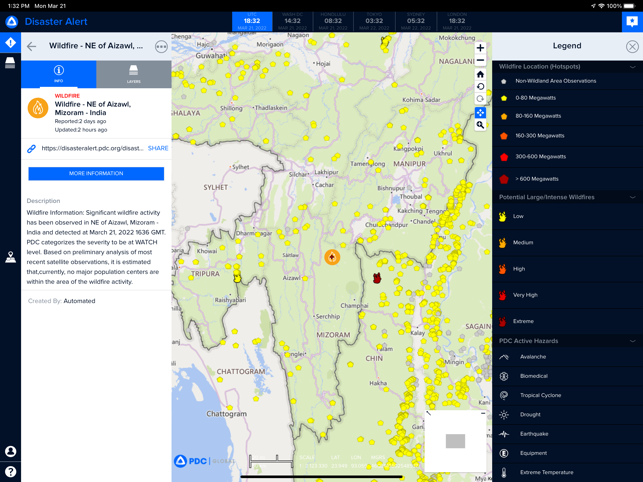Zoom out of the map
This screenshot has height=482, width=643.
[x=480, y=60]
